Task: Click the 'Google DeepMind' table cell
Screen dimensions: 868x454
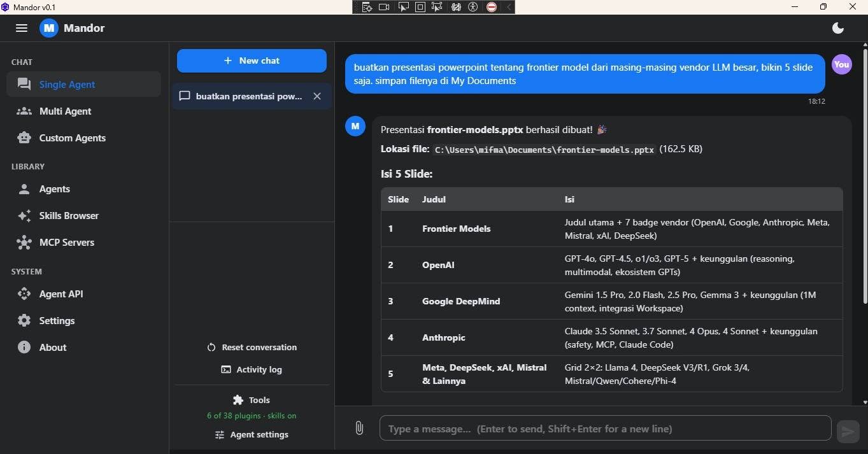Action: [461, 301]
